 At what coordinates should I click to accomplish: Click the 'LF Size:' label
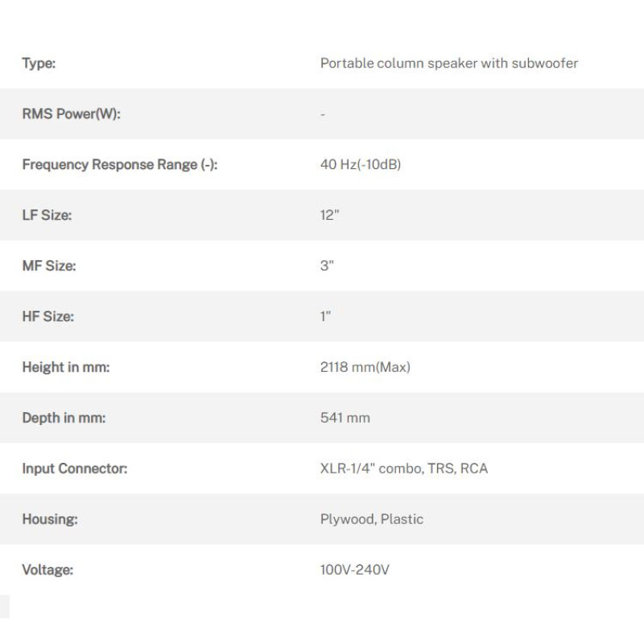(47, 216)
